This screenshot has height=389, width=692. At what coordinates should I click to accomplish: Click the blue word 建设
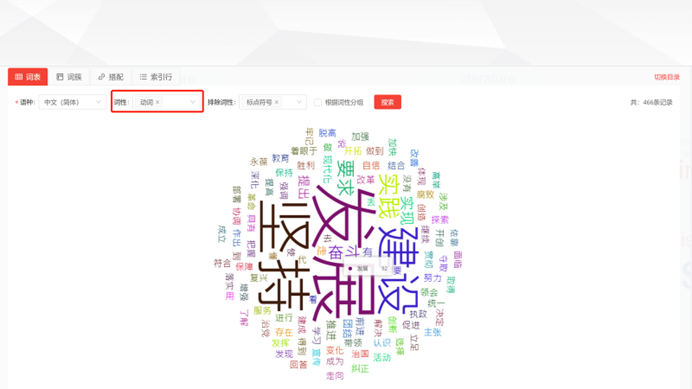click(398, 269)
